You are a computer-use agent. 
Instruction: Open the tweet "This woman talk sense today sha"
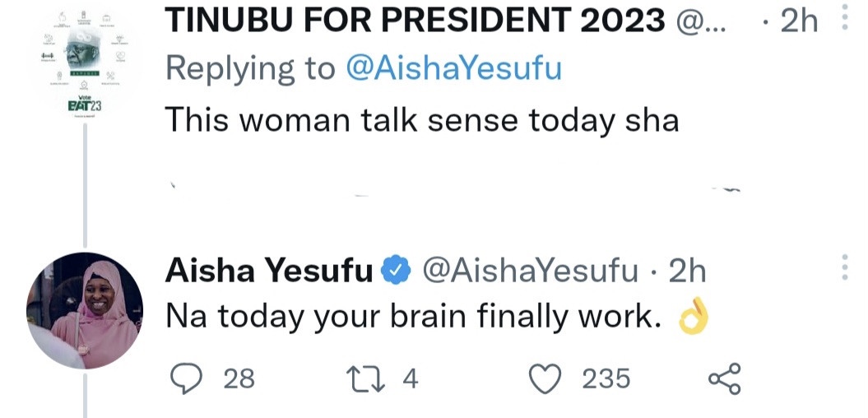coord(422,120)
